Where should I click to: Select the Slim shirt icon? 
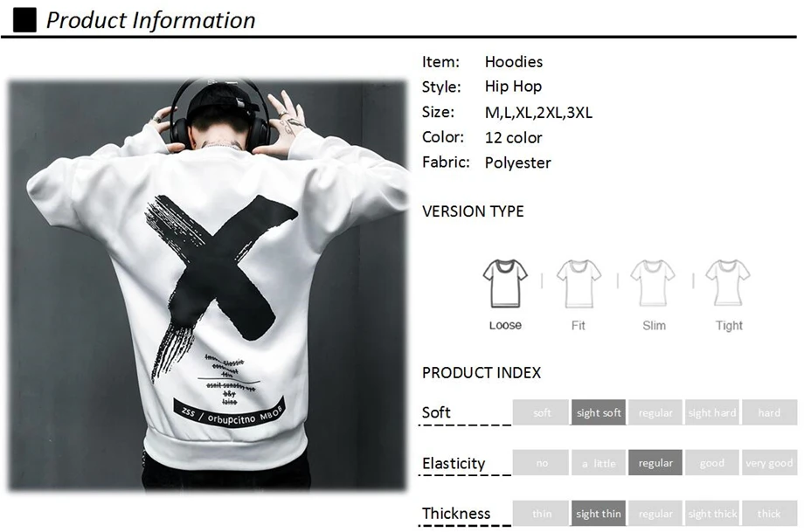[653, 283]
